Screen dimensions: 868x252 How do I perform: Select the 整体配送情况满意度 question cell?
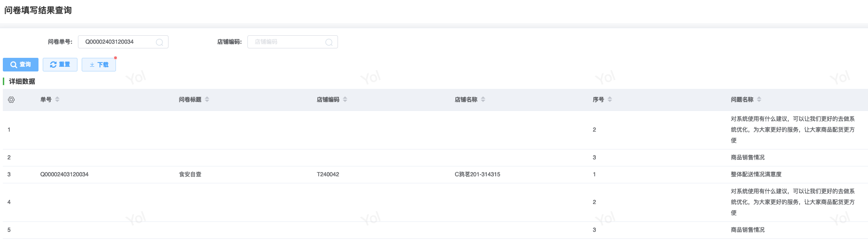point(756,174)
